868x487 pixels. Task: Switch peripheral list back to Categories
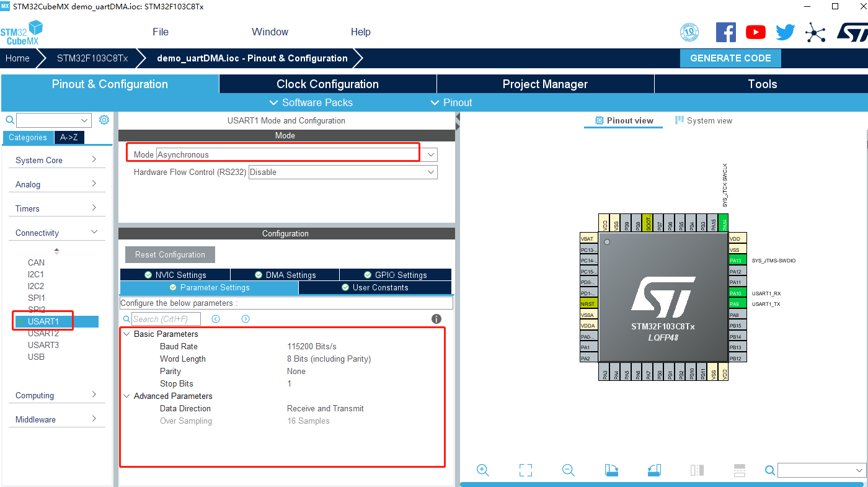click(x=28, y=137)
